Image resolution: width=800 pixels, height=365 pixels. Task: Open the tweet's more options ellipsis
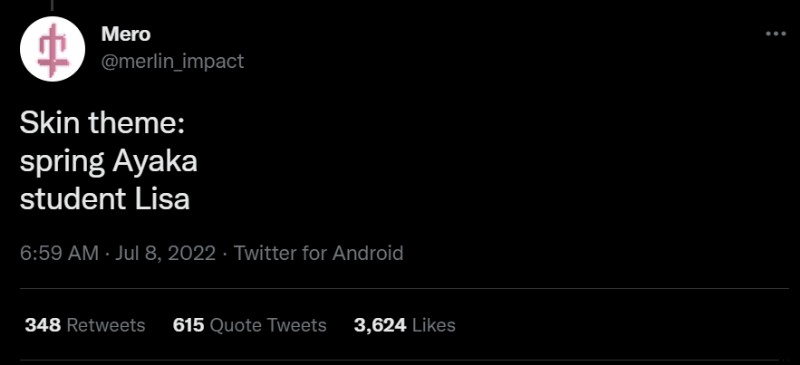tap(776, 34)
